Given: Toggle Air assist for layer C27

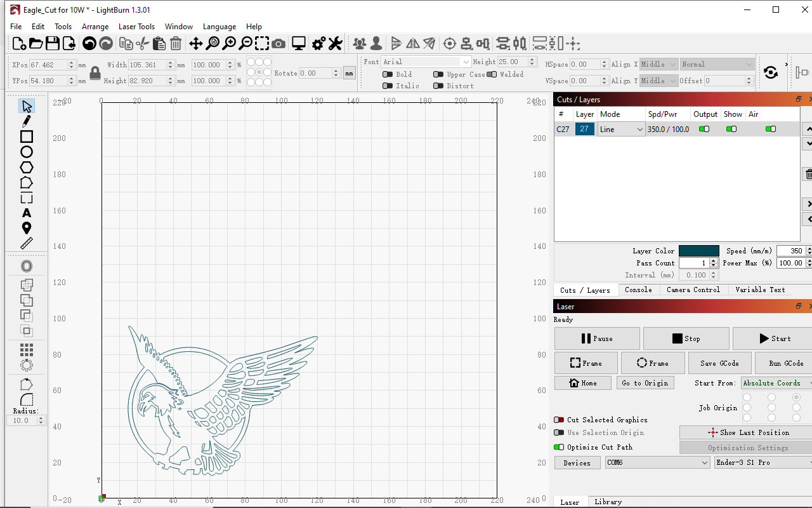Looking at the screenshot, I should click(x=771, y=129).
